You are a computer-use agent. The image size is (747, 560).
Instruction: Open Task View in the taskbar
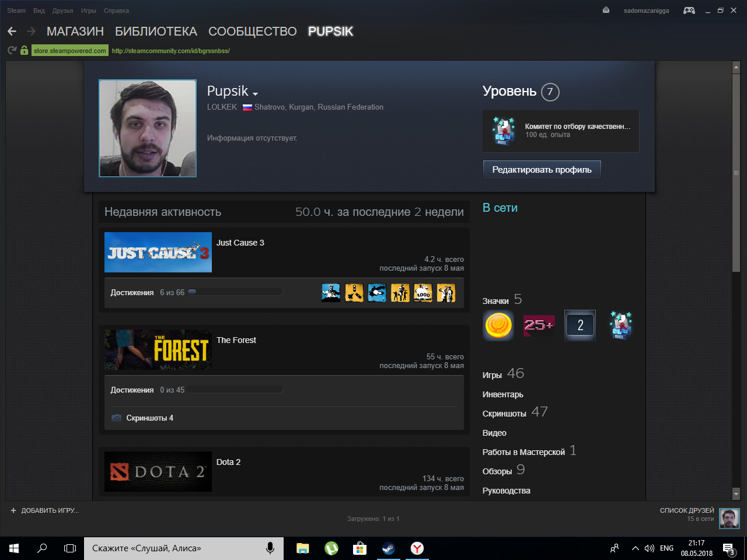pos(70,548)
